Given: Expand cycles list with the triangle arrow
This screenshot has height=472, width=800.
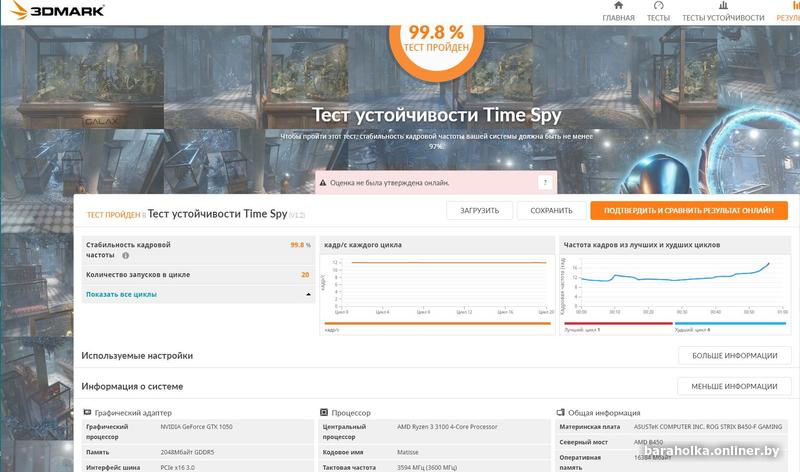Looking at the screenshot, I should tap(308, 294).
